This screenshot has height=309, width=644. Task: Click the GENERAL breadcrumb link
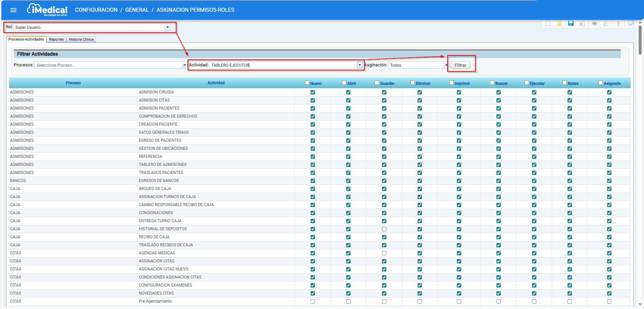[x=137, y=10]
